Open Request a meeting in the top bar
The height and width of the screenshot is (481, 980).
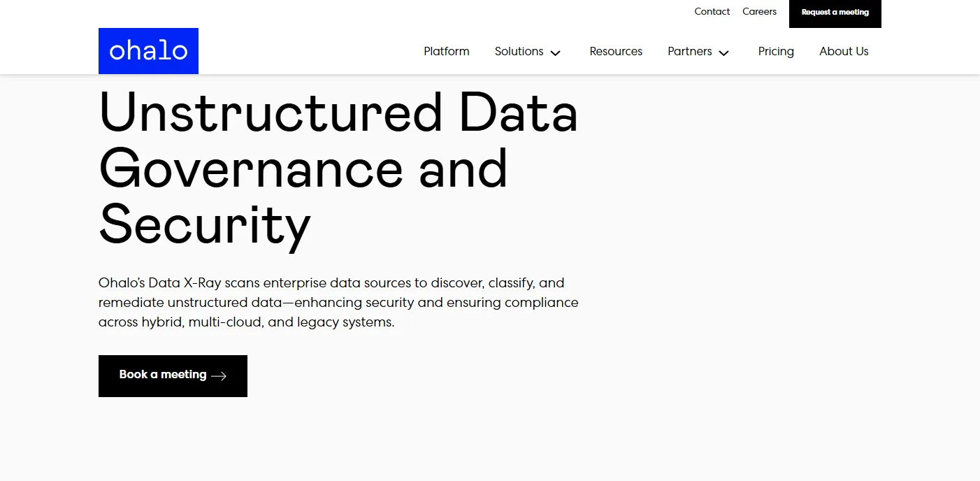point(835,12)
